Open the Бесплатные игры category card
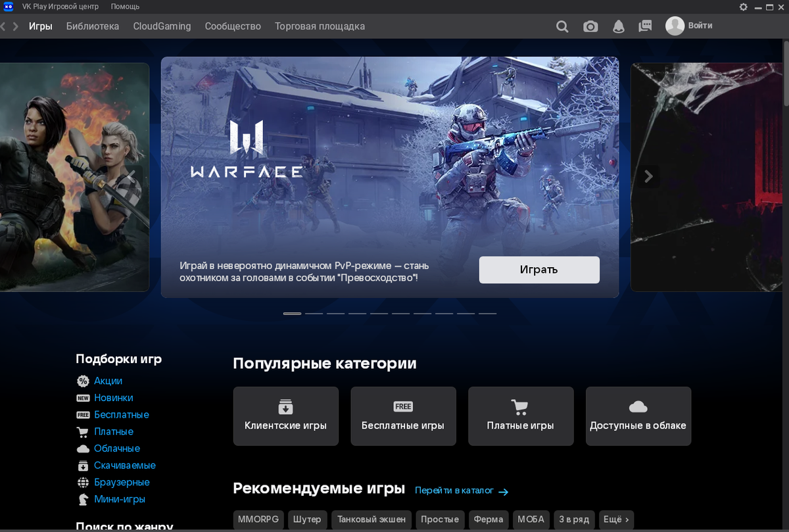The height and width of the screenshot is (532, 789). [403, 416]
